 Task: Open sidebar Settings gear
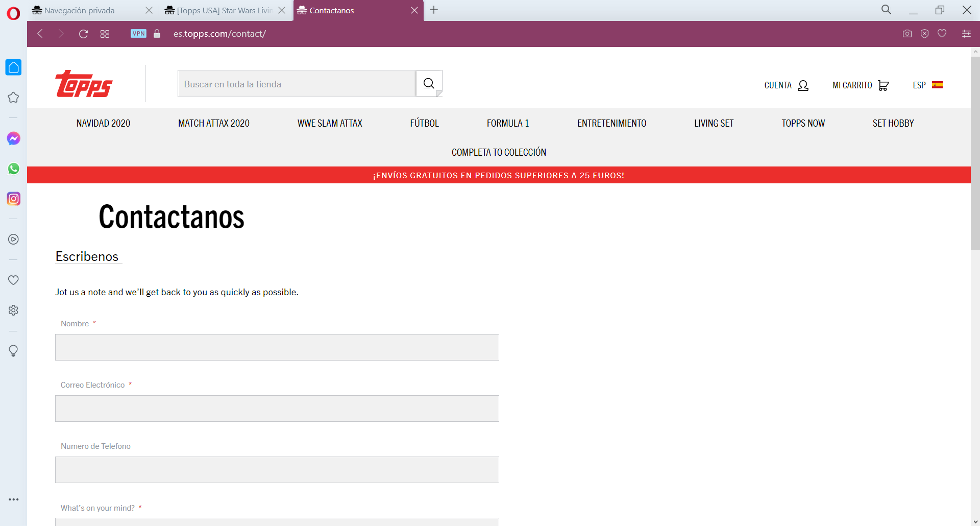pyautogui.click(x=13, y=310)
